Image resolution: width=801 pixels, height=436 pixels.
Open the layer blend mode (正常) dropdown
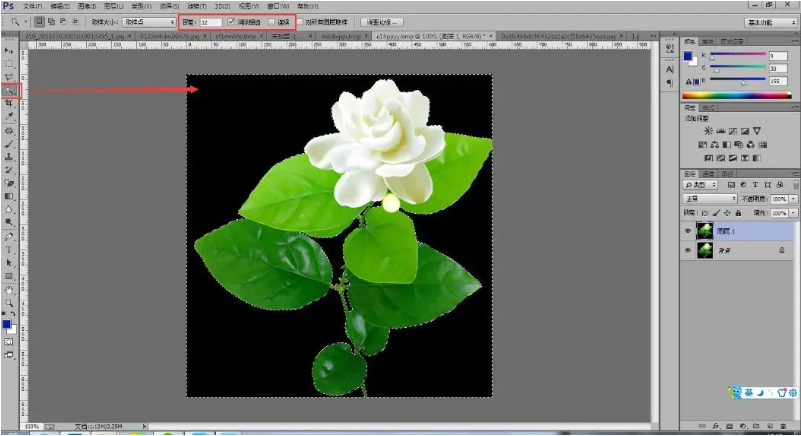tap(708, 199)
